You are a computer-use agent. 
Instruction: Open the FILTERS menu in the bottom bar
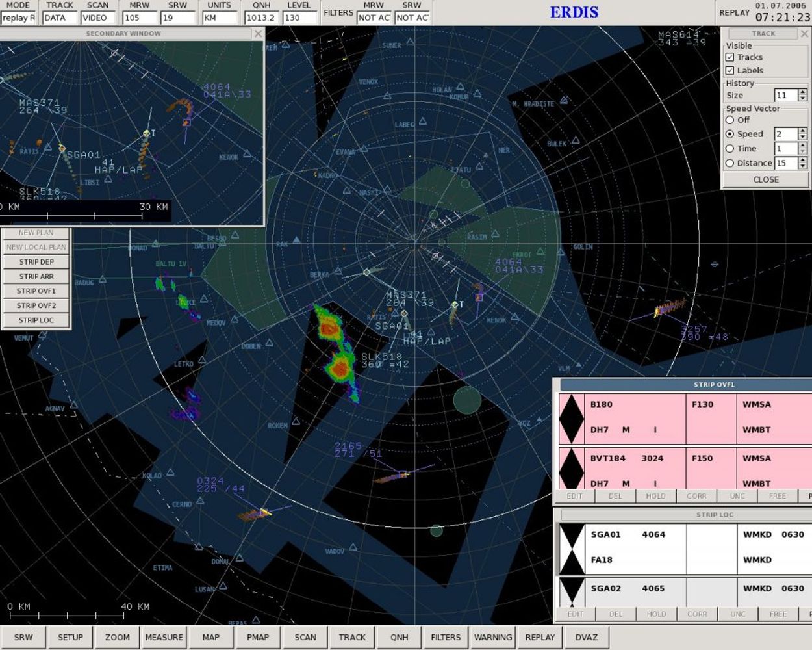446,637
